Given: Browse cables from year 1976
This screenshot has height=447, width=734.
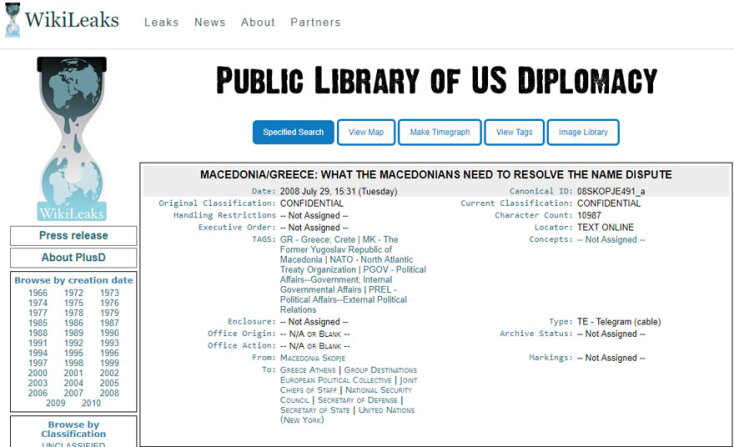Looking at the screenshot, I should [x=110, y=303].
